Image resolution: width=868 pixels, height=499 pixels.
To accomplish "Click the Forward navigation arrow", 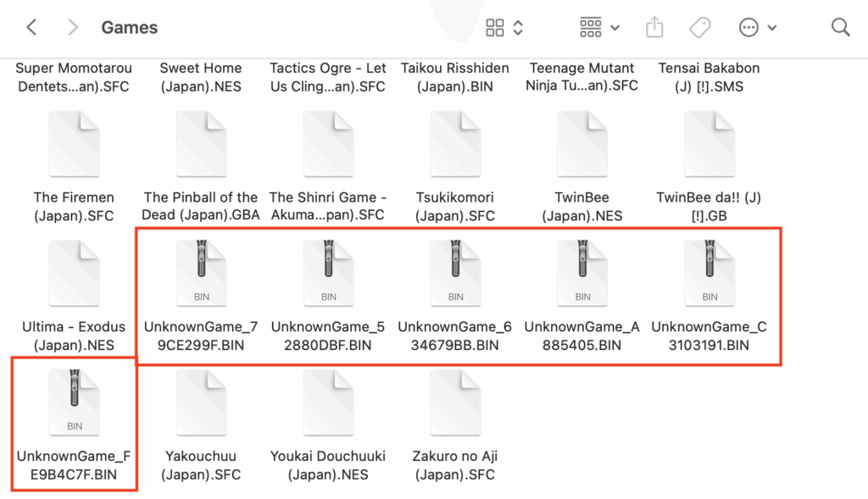I will click(x=73, y=27).
